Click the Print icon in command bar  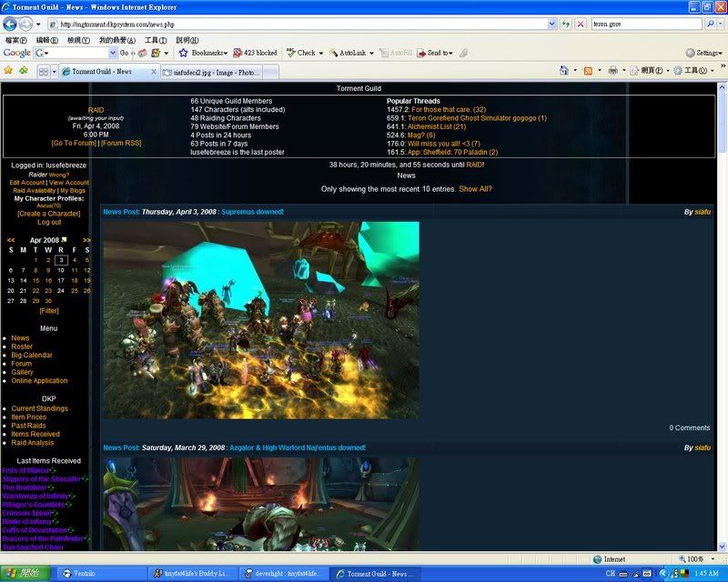point(612,71)
